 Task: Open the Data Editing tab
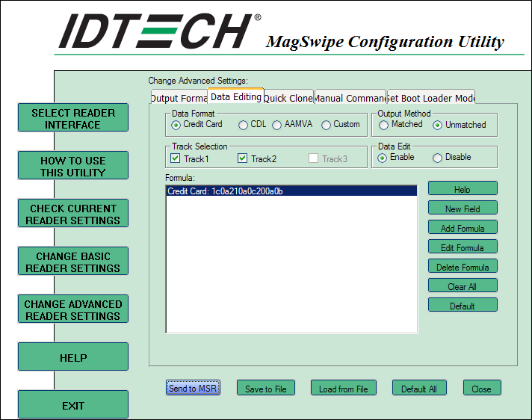coord(235,96)
